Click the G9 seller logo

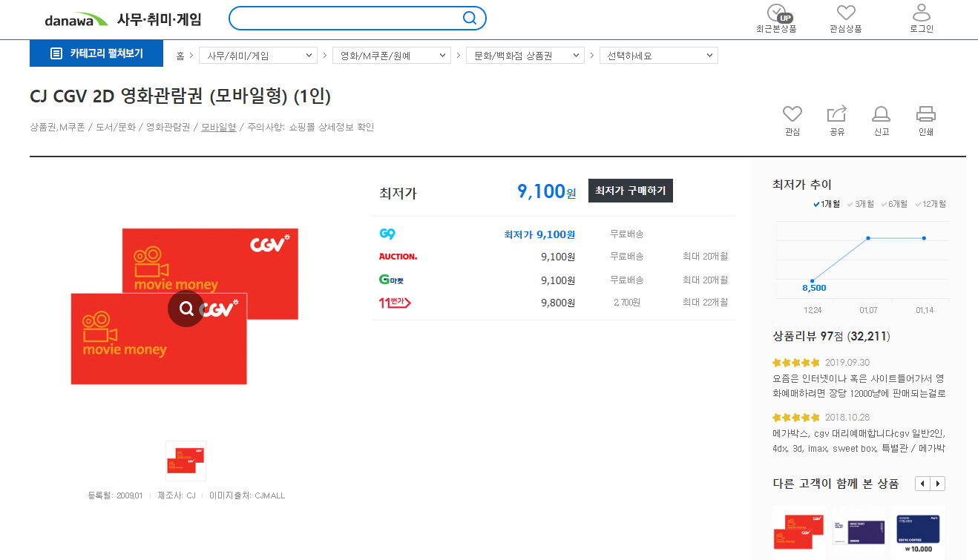pos(387,234)
